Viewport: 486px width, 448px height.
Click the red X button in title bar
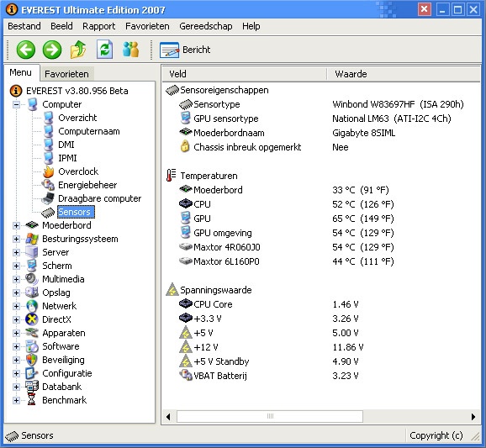(425, 9)
